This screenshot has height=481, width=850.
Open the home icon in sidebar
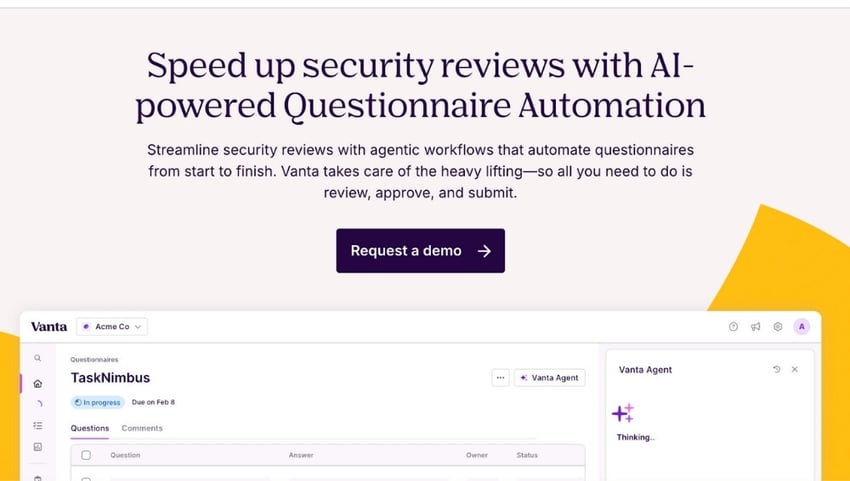point(37,383)
